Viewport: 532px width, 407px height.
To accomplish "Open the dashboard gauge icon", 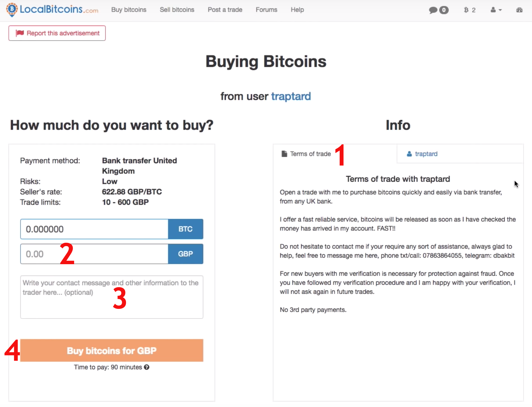I will point(519,10).
